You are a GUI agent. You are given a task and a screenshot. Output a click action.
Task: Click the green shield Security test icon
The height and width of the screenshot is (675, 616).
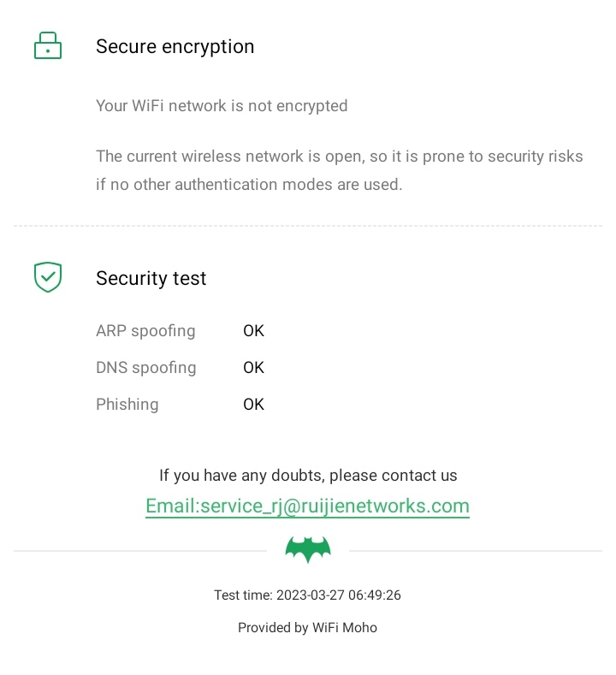[48, 277]
